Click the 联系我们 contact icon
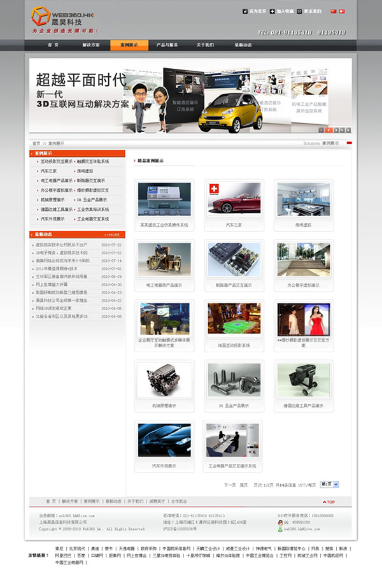The width and height of the screenshot is (382, 588). pyautogui.click(x=300, y=11)
